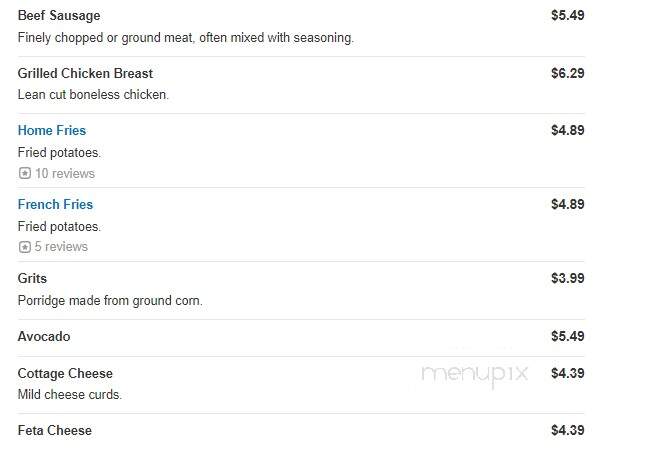Screen dimensions: 654x456
Task: Select the Grilled Chicken Breast item title
Action: point(85,73)
